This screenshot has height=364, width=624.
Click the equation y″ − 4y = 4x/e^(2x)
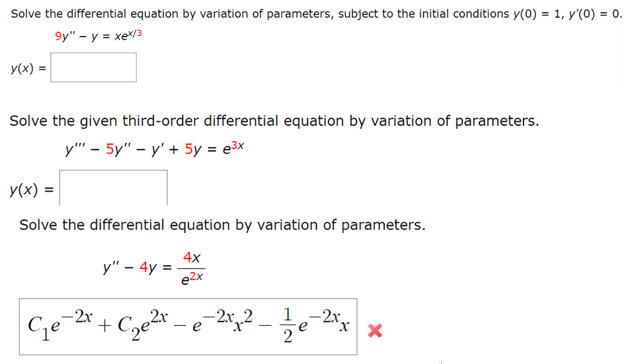(x=154, y=267)
